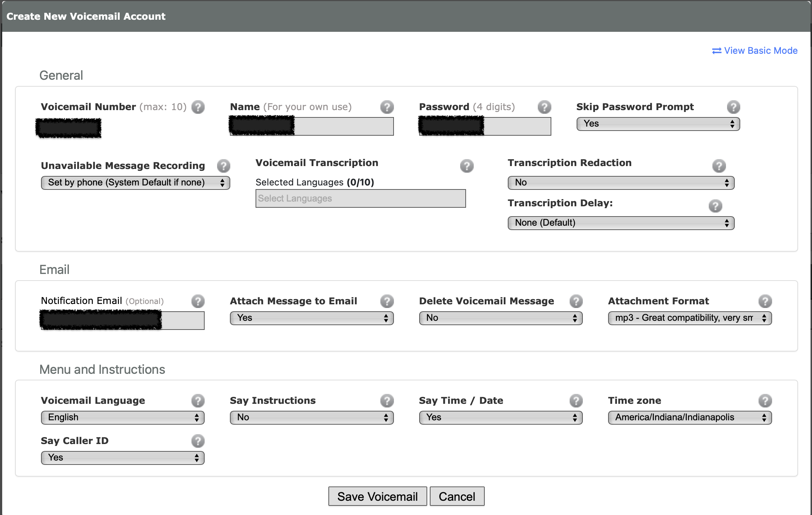The image size is (812, 515).
Task: Click the Save Voicemail button
Action: click(x=377, y=496)
